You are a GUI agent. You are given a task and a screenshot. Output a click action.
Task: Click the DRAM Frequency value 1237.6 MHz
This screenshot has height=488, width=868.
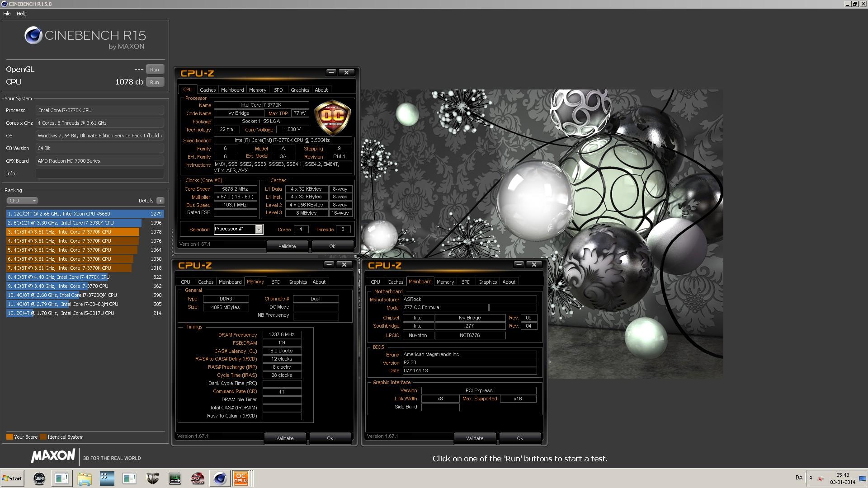[282, 335]
